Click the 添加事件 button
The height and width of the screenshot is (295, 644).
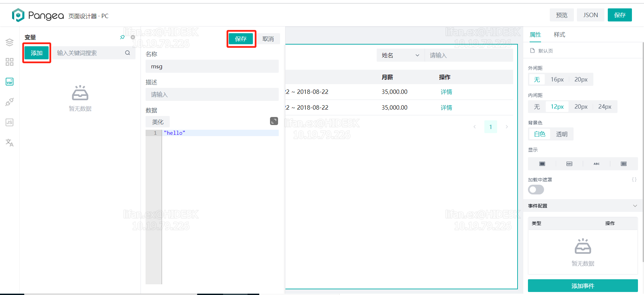(x=583, y=286)
